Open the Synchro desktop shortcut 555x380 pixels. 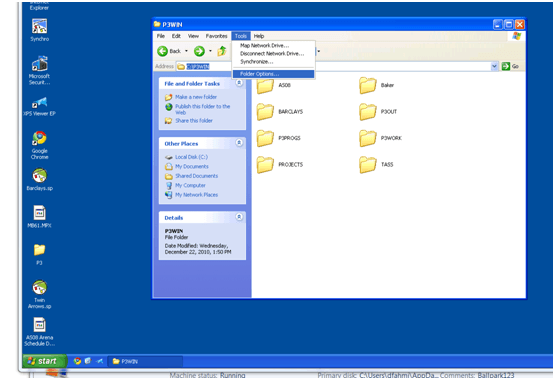(x=39, y=30)
